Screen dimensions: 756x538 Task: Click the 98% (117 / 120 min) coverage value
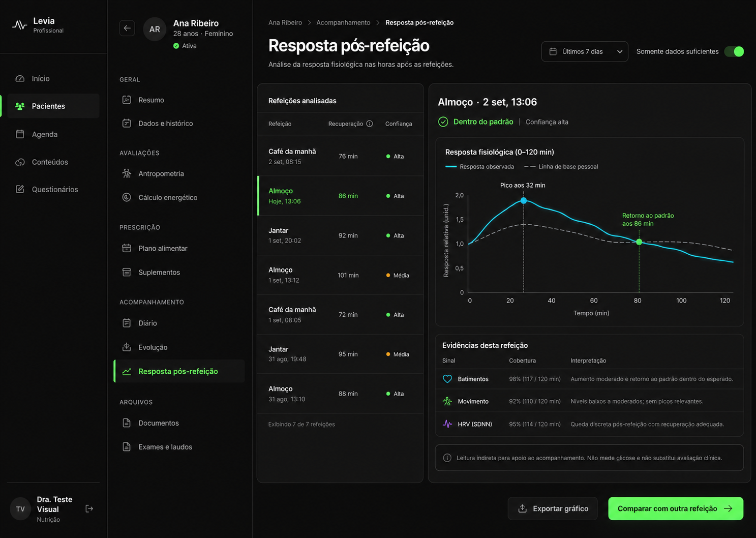tap(535, 379)
